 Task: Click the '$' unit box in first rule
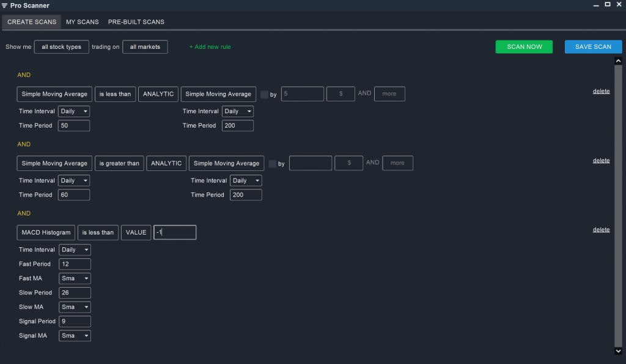click(x=341, y=94)
